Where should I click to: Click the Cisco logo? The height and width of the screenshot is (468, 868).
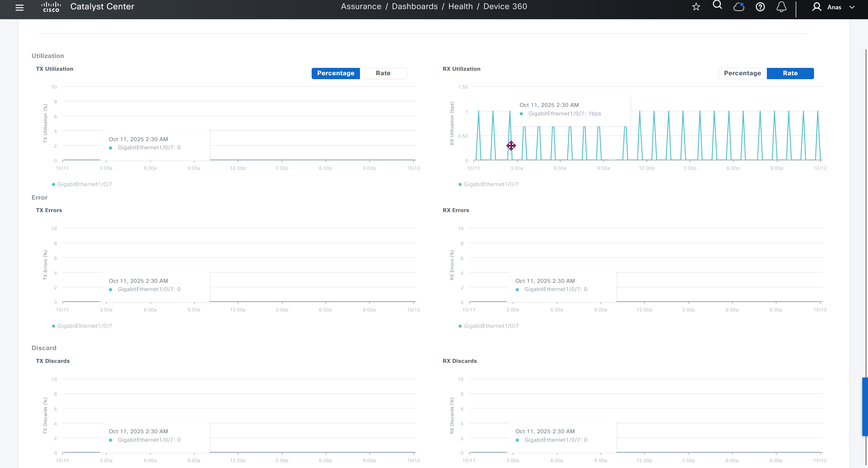click(x=51, y=7)
